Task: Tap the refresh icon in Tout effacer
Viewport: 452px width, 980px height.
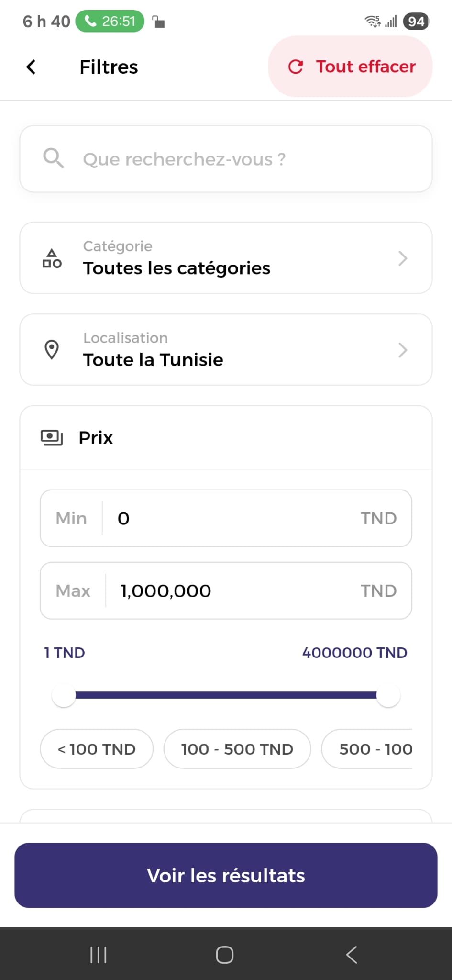Action: [296, 67]
